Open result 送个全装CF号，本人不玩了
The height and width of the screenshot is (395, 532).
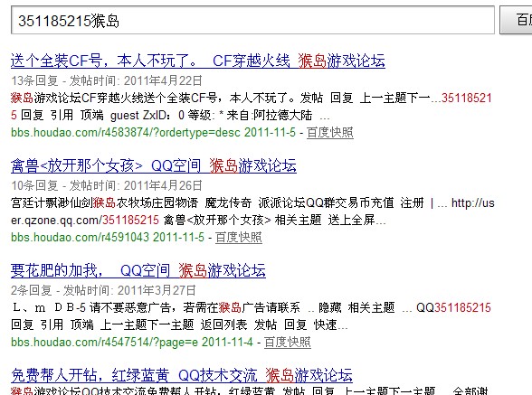click(x=198, y=61)
